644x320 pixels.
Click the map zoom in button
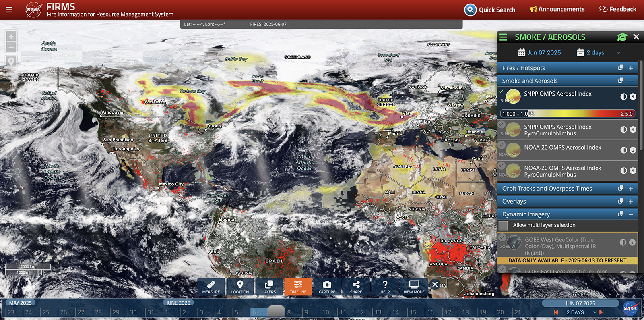point(11,37)
